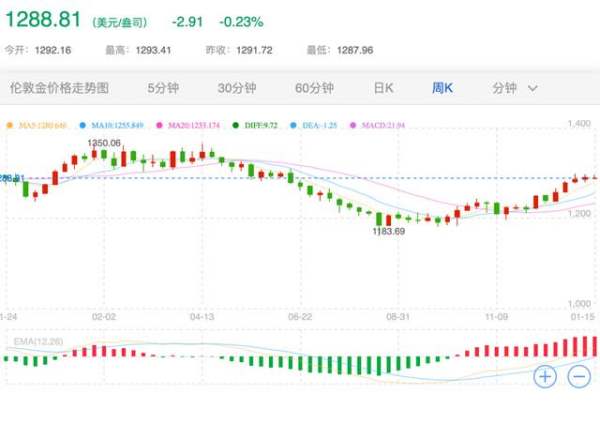Toggle the MA10 blue legend indicator
The height and width of the screenshot is (424, 600).
coord(84,125)
